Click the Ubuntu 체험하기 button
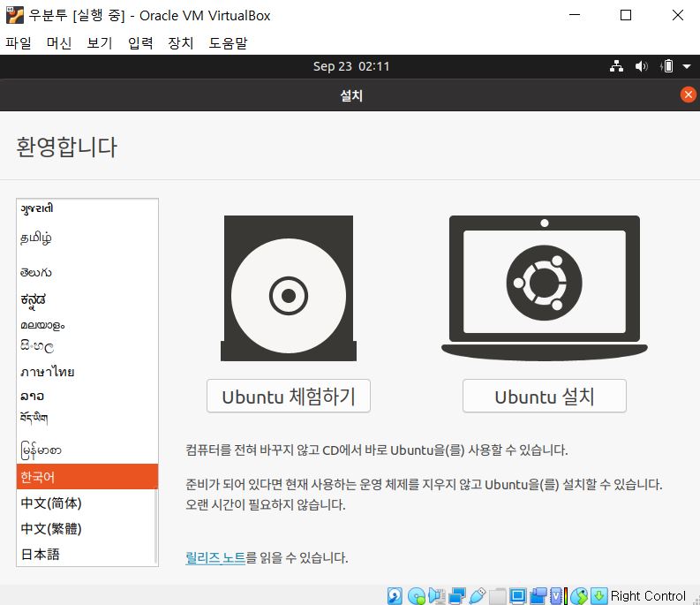The image size is (700, 605). pos(289,396)
